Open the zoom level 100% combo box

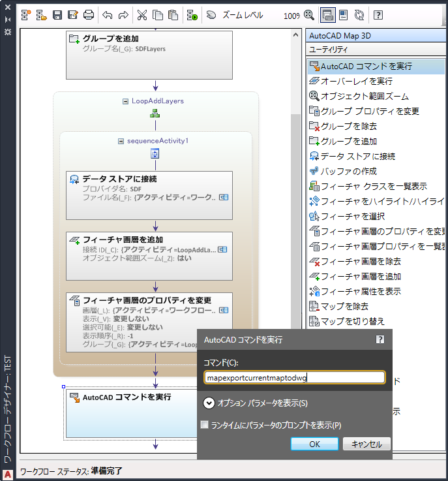pos(291,16)
